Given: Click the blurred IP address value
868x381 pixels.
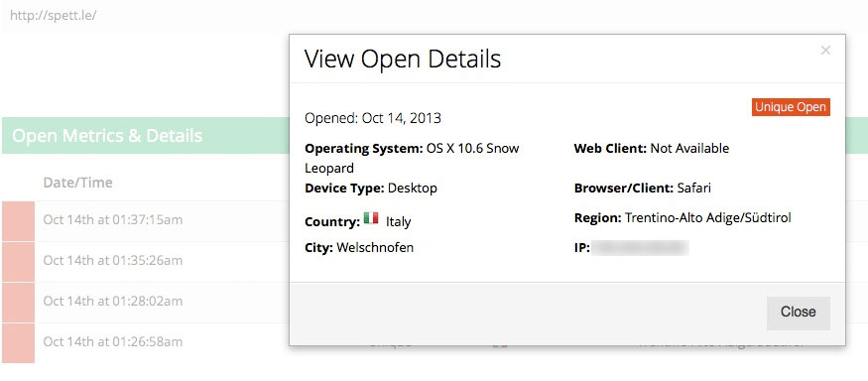Looking at the screenshot, I should pyautogui.click(x=640, y=247).
